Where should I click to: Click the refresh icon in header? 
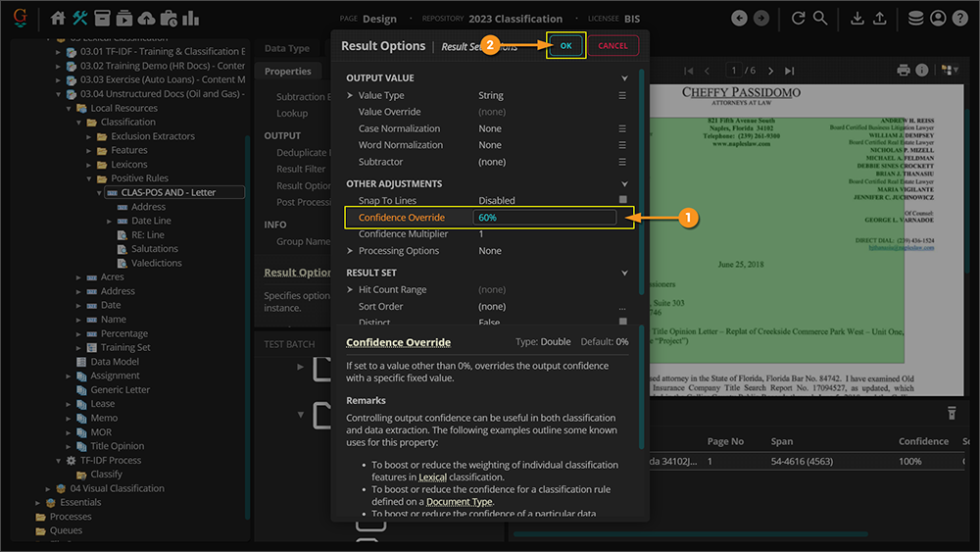799,18
